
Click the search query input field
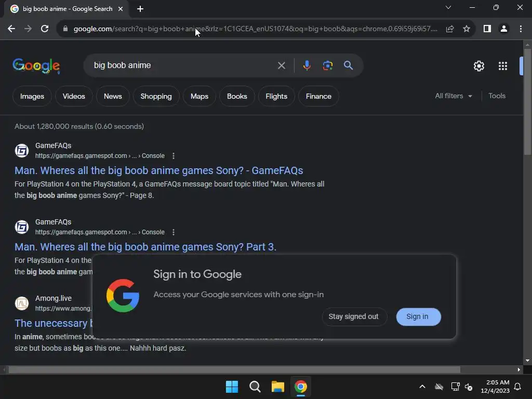tap(183, 65)
